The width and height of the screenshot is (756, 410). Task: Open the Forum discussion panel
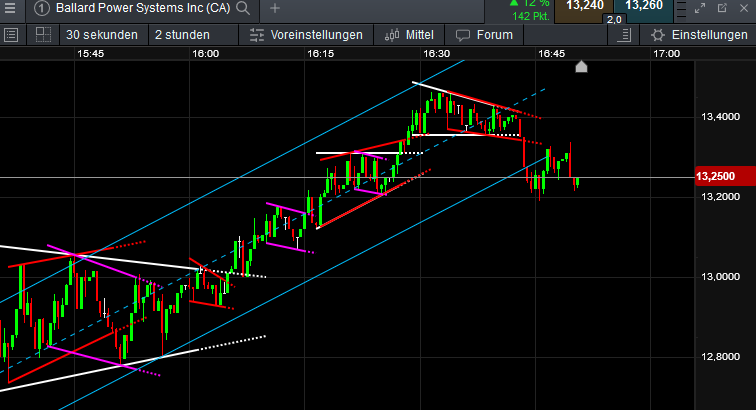coord(484,35)
